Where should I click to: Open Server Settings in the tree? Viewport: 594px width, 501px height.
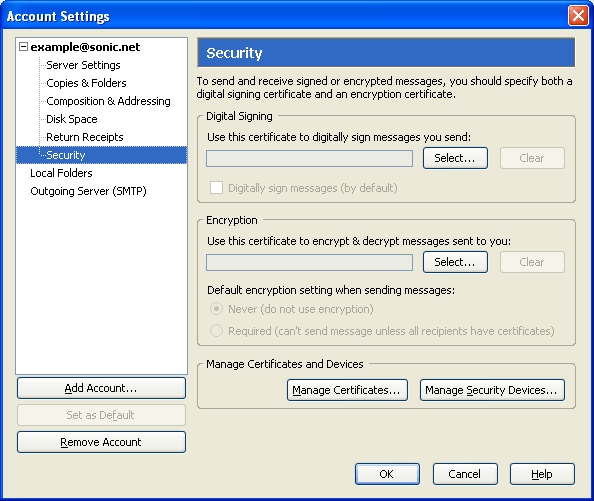[x=83, y=65]
